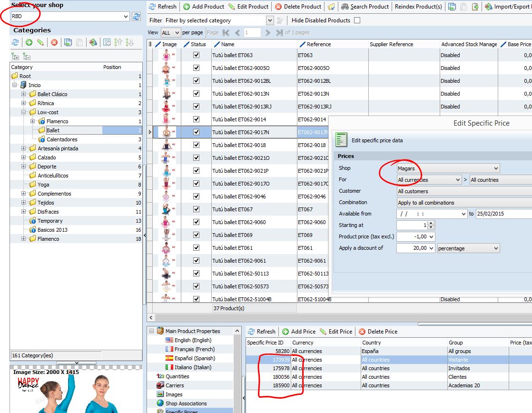Open the Select your shop dropdown

pyautogui.click(x=126, y=17)
